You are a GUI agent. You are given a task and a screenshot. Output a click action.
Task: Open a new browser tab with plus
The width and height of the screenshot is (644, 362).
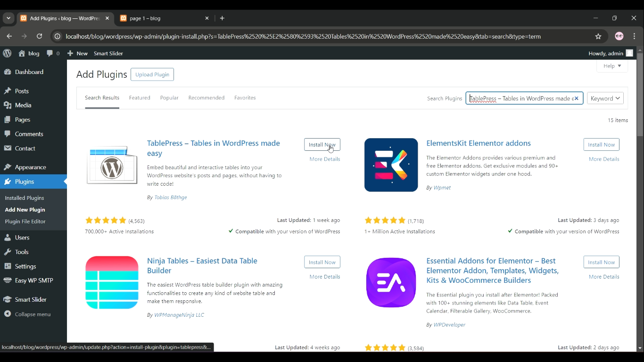pyautogui.click(x=222, y=18)
